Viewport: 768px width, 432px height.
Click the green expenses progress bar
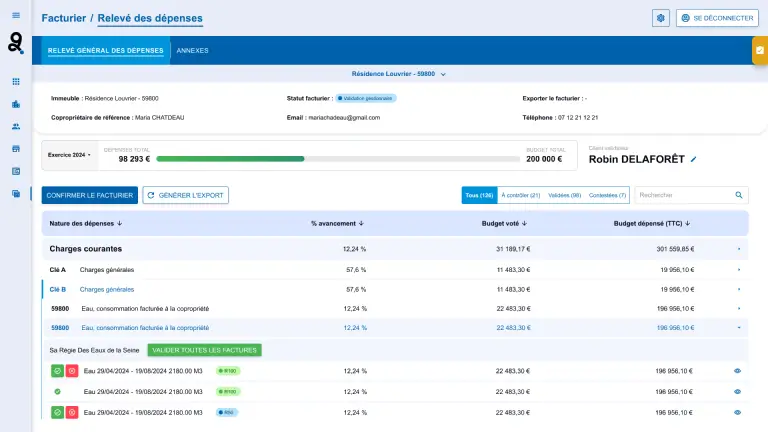230,159
